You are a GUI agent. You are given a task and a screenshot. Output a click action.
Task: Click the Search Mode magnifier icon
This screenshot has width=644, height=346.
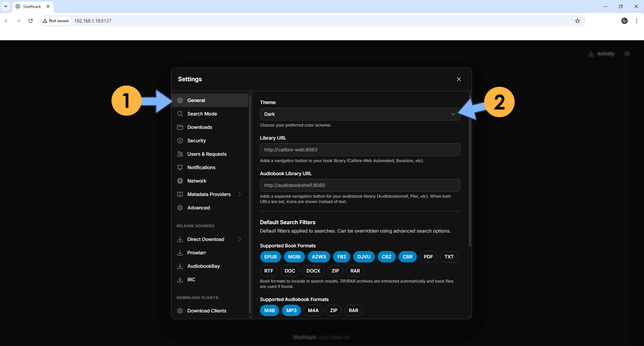tap(180, 114)
